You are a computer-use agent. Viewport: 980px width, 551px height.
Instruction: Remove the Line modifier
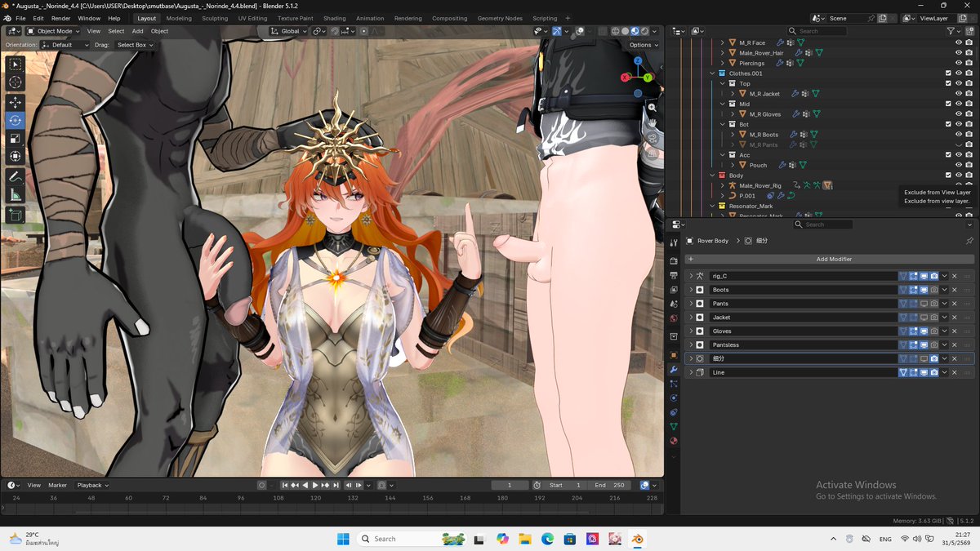coord(954,372)
